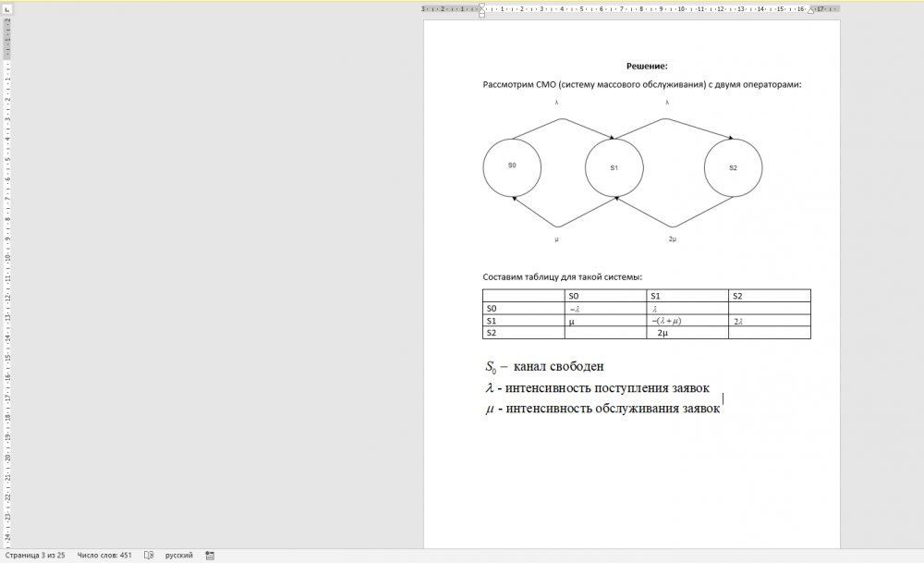Open word count via 'Число слов: 451'
The width and height of the screenshot is (924, 563).
(104, 556)
